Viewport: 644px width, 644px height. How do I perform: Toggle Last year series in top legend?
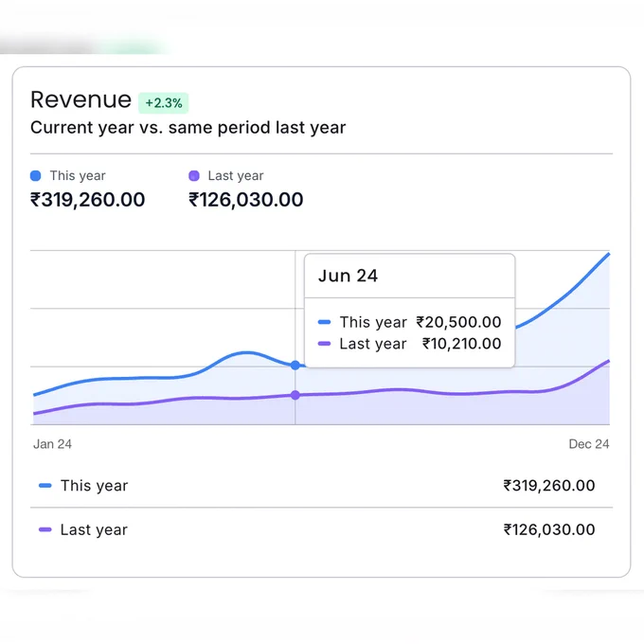[x=226, y=176]
